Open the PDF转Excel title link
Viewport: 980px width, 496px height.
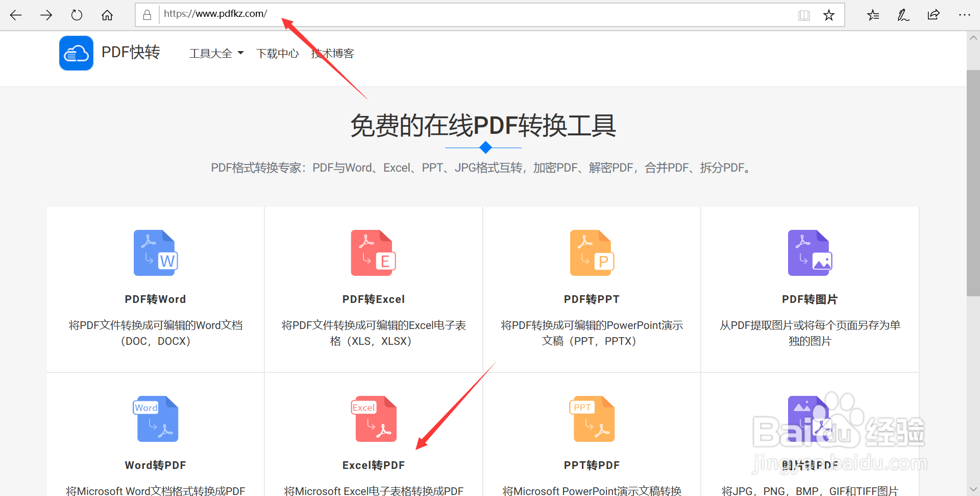[374, 299]
